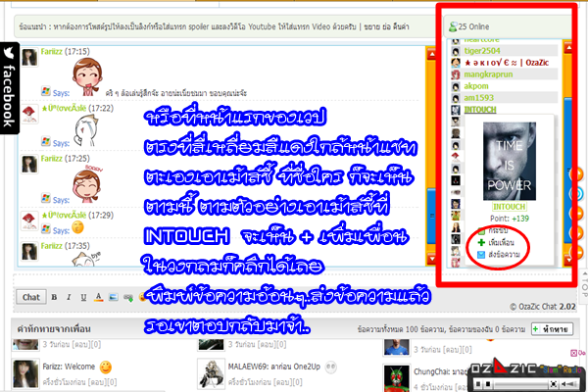This screenshot has height=392, width=588.
Task: Click the radio player seek bar
Action: tap(521, 384)
